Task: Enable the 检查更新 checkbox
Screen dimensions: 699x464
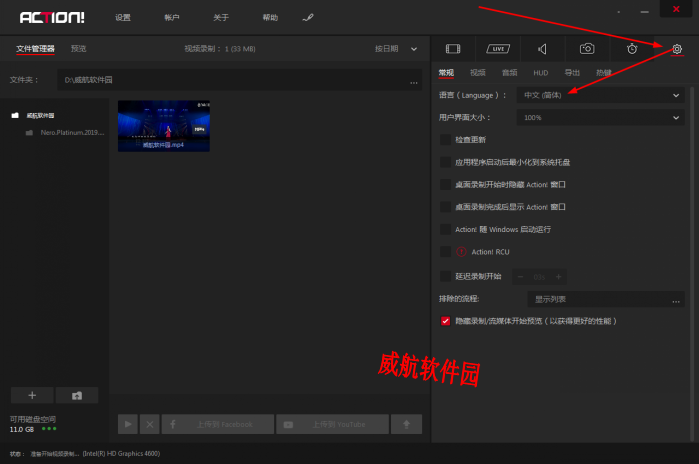Action: pos(446,139)
